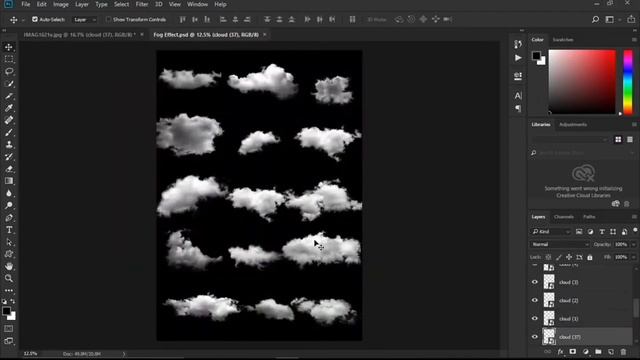The width and height of the screenshot is (640, 360).
Task: Click Libraries list view button
Action: tap(630, 140)
